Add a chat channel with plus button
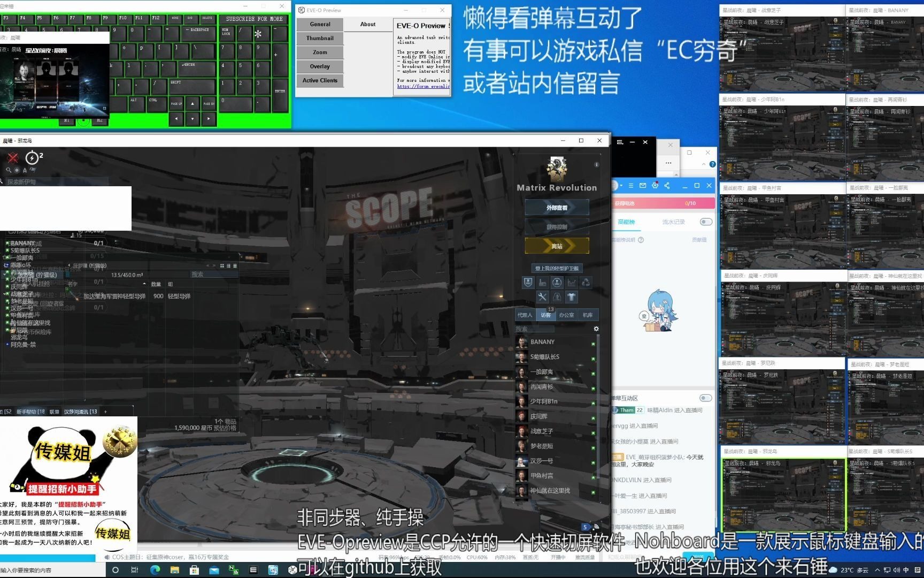 [x=105, y=412]
